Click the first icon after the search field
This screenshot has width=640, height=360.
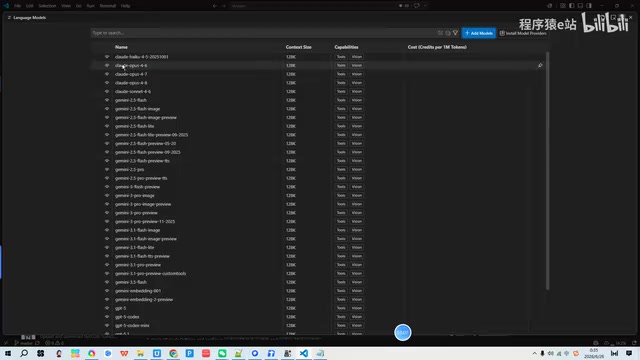pos(440,33)
